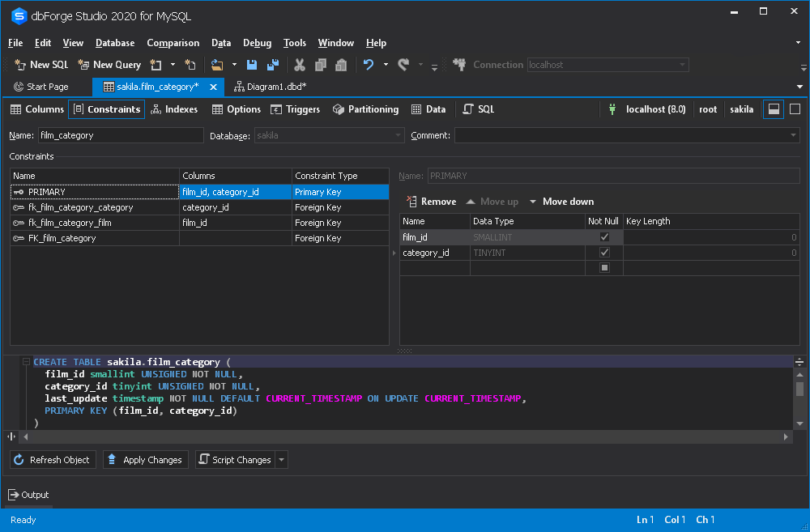
Task: Click the split view layout icon
Action: click(x=774, y=109)
